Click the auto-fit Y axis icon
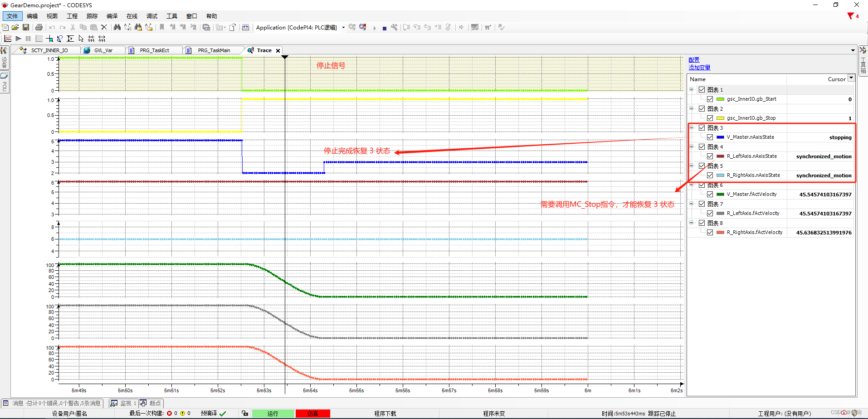This screenshot has width=868, height=419. coord(70,39)
